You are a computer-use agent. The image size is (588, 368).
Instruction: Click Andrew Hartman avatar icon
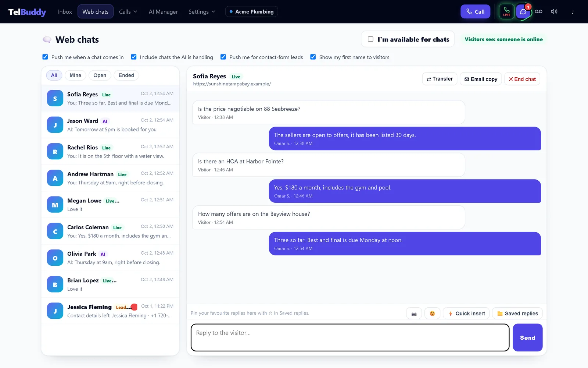pos(55,178)
